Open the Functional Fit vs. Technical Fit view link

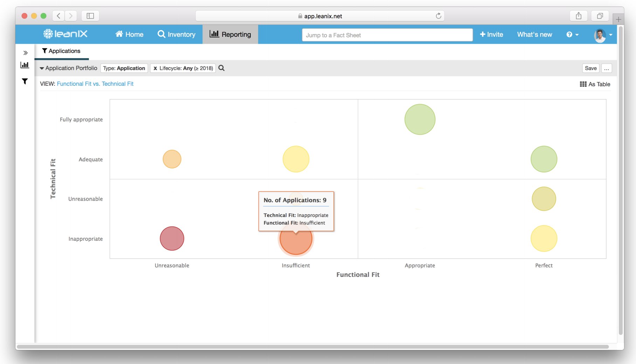coord(95,84)
